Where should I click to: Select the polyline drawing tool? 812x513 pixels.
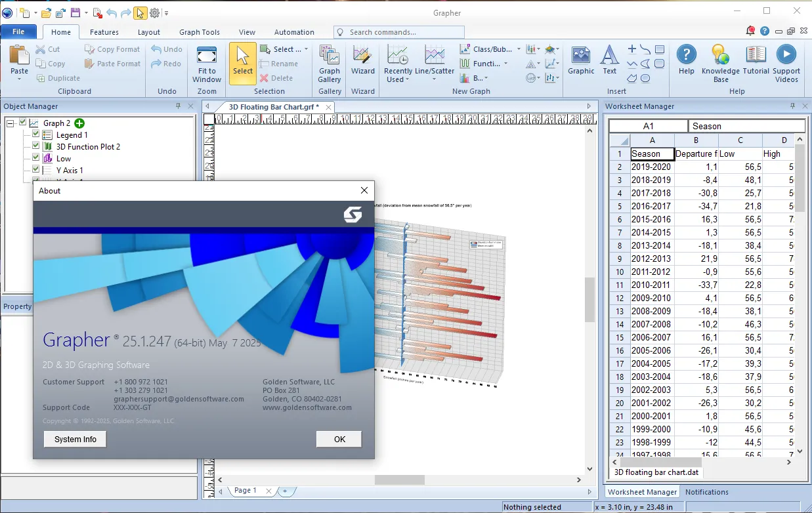click(632, 64)
